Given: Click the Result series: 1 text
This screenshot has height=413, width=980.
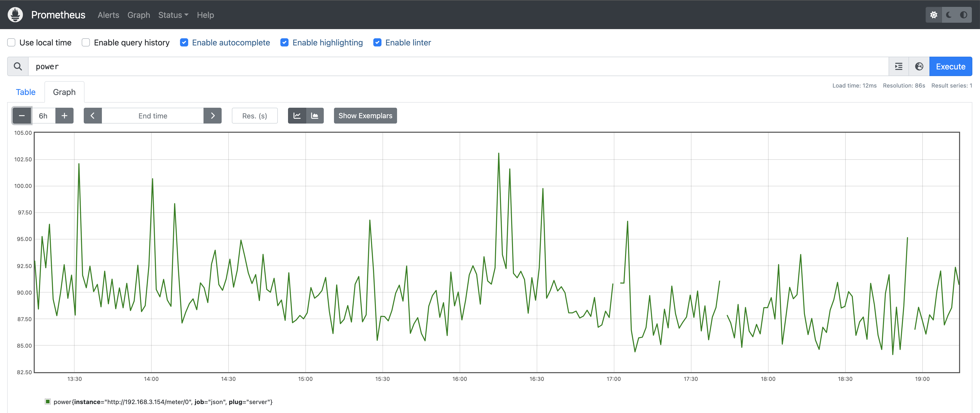Looking at the screenshot, I should 951,86.
